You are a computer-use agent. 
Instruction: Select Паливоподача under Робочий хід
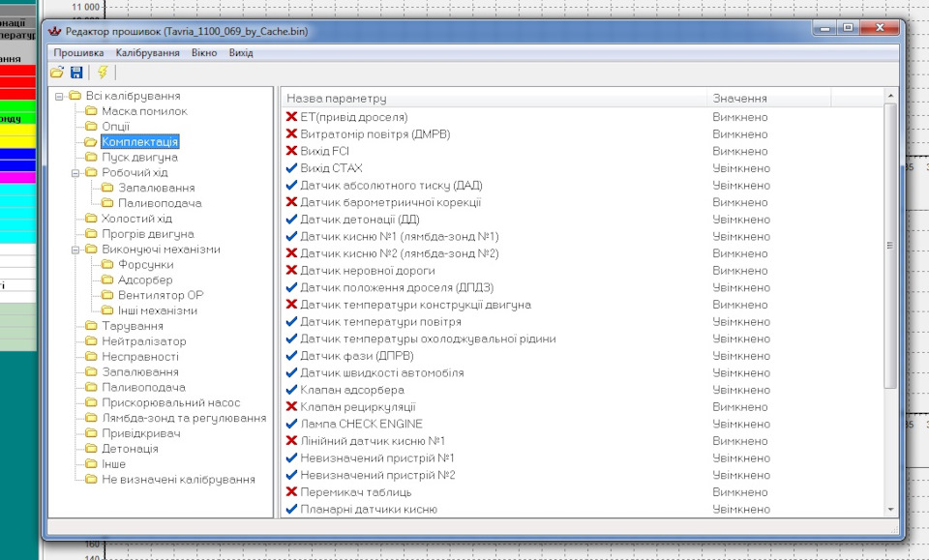point(160,203)
